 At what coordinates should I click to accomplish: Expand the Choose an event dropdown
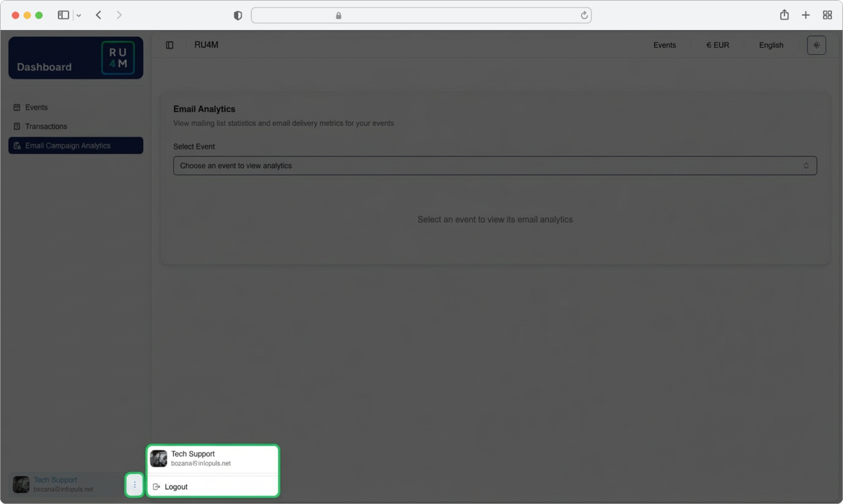click(495, 165)
